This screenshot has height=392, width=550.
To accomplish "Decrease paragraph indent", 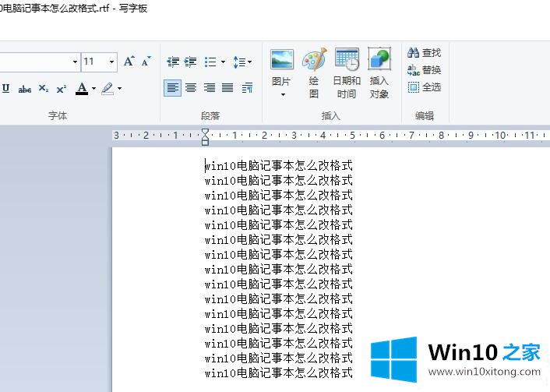I will click(173, 62).
